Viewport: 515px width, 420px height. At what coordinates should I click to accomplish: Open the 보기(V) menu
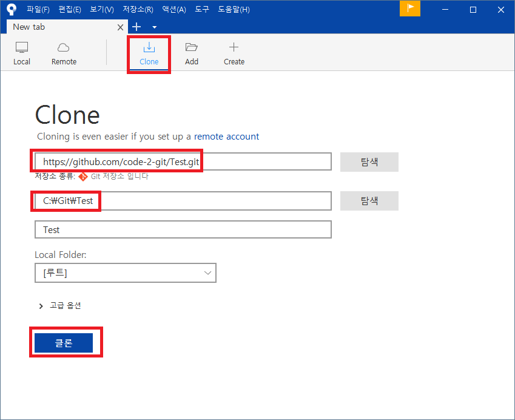point(102,9)
